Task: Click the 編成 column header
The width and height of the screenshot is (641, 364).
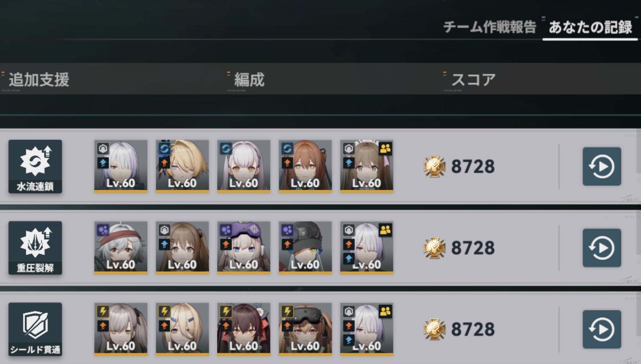Action: click(249, 80)
